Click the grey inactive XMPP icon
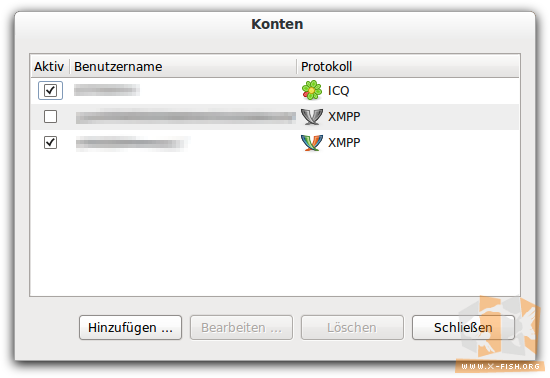 [x=311, y=117]
